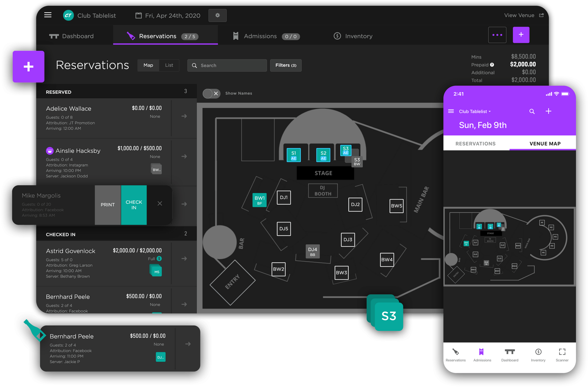The image size is (588, 387).
Task: Tap the search icon on mobile app
Action: [532, 111]
